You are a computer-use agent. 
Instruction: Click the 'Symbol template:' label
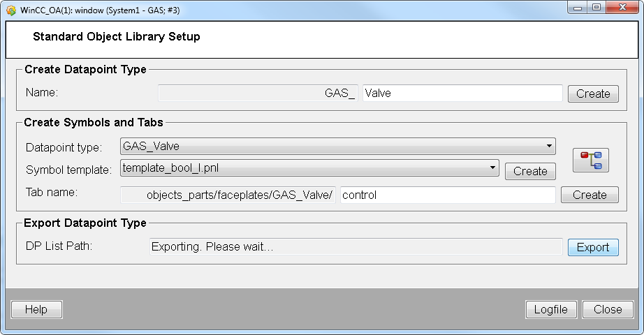[68, 170]
